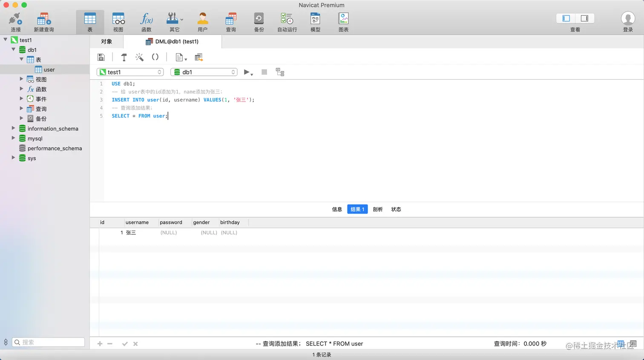Click the sidebar focus arrows icon
Screen dimensions: 644x360
point(6,342)
